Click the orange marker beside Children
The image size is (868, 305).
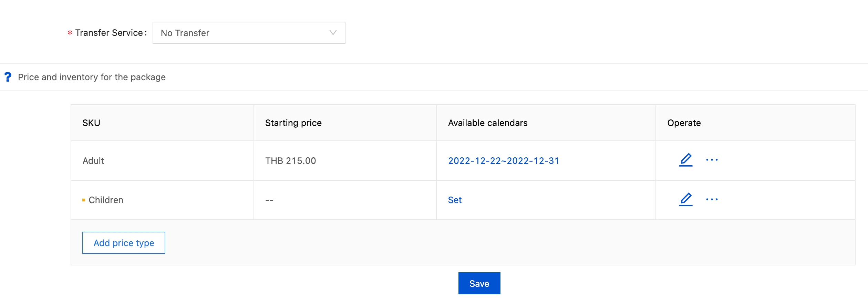pos(84,200)
